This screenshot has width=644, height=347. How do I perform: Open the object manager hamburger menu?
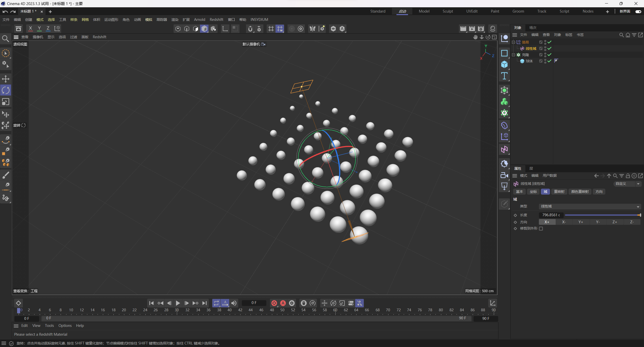[515, 35]
